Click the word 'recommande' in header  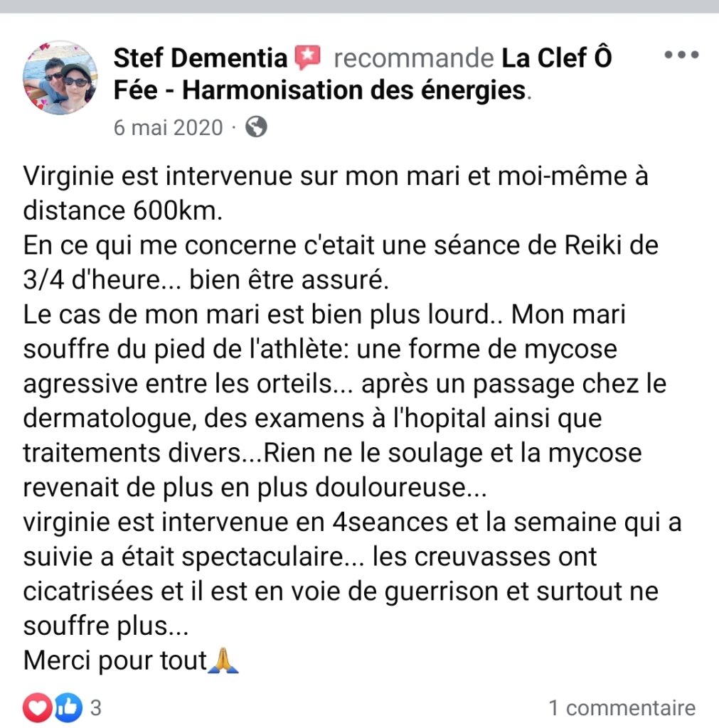tap(414, 58)
